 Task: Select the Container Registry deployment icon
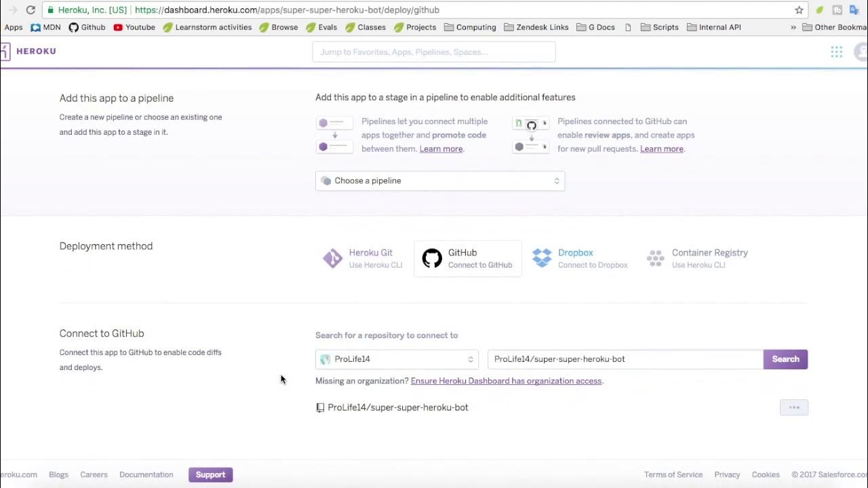pos(655,258)
